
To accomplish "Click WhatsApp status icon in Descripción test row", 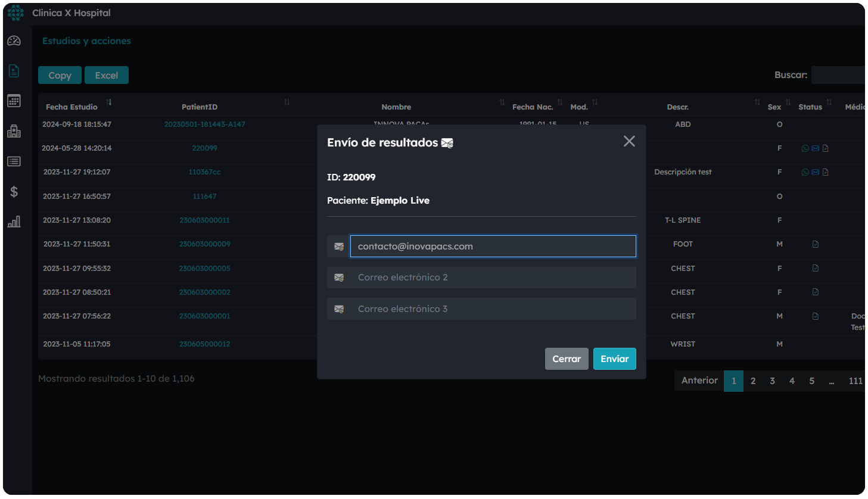I will (805, 172).
